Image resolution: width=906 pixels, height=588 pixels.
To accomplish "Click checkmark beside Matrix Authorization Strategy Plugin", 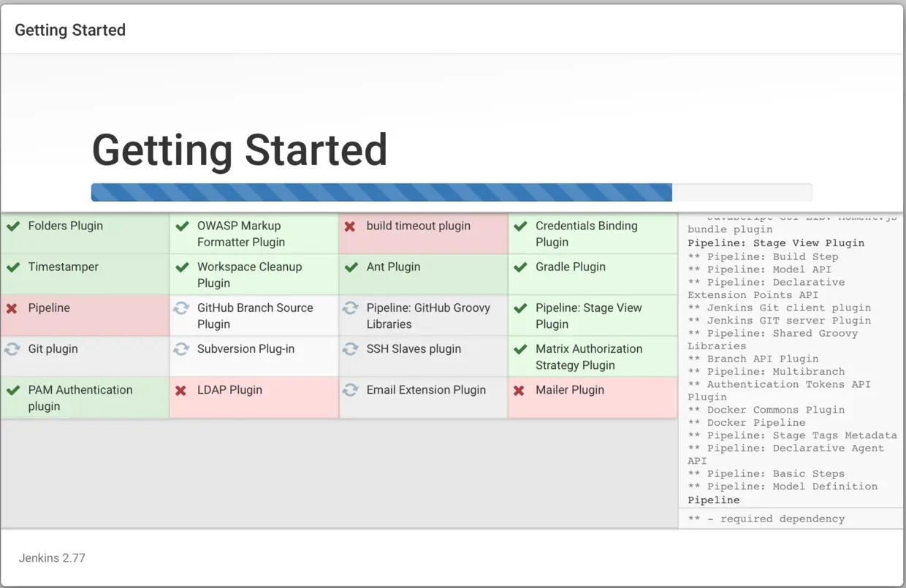I will click(x=519, y=350).
